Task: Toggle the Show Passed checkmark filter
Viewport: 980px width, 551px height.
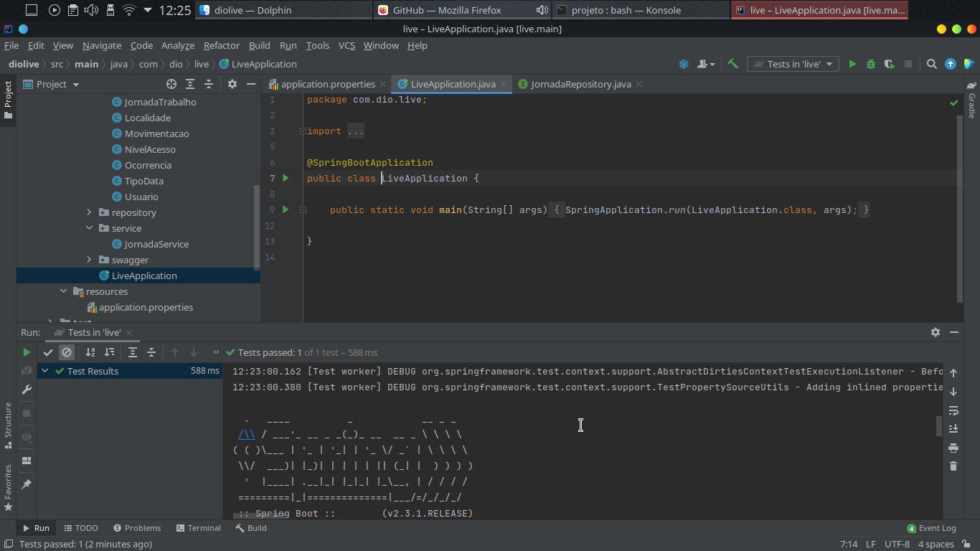Action: point(48,352)
